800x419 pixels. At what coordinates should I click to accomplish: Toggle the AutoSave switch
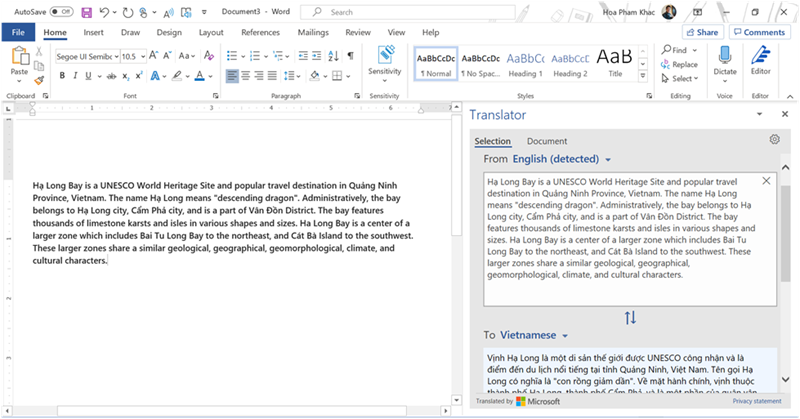(x=61, y=12)
